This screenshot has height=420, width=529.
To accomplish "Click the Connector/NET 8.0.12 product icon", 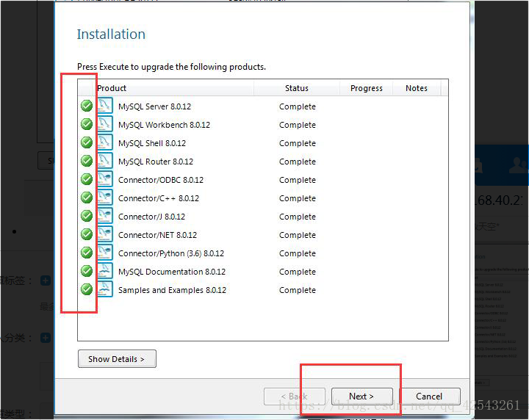I will (105, 234).
